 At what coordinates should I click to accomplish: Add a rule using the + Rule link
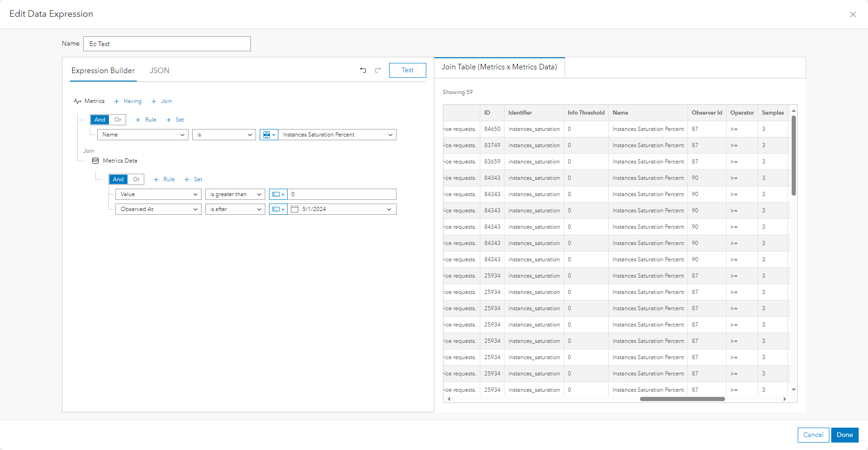click(x=146, y=120)
